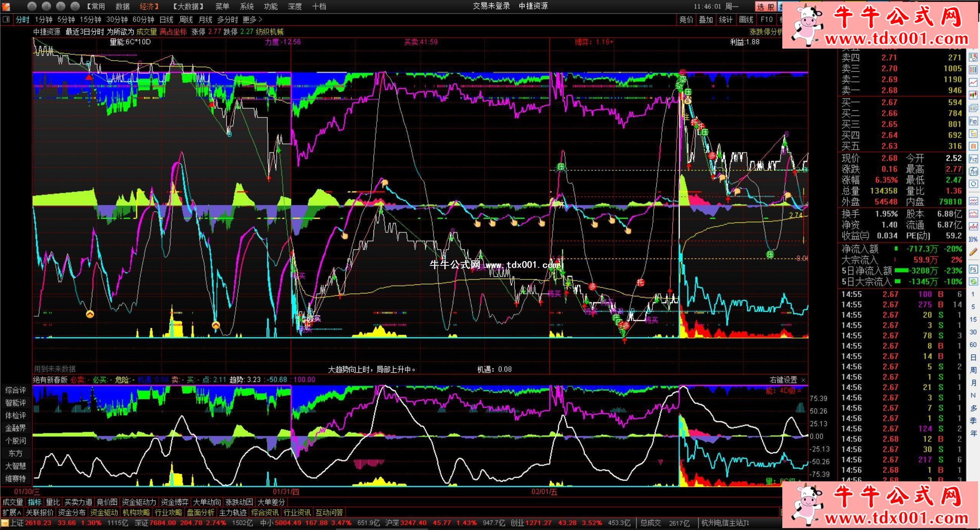Viewport: 980px width, 530px height.
Task: Toggle 叠加 overlay mode
Action: (706, 20)
